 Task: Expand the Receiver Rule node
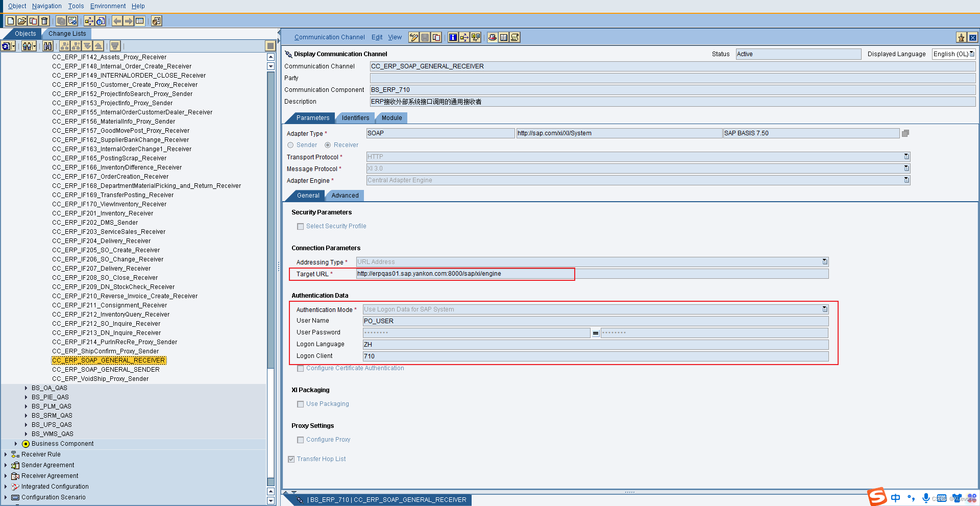coord(6,454)
